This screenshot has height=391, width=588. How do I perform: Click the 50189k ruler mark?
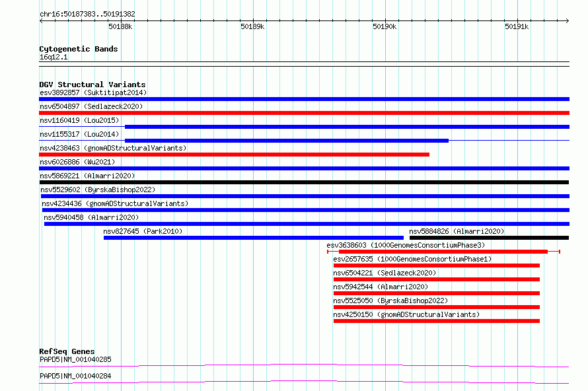coord(252,26)
